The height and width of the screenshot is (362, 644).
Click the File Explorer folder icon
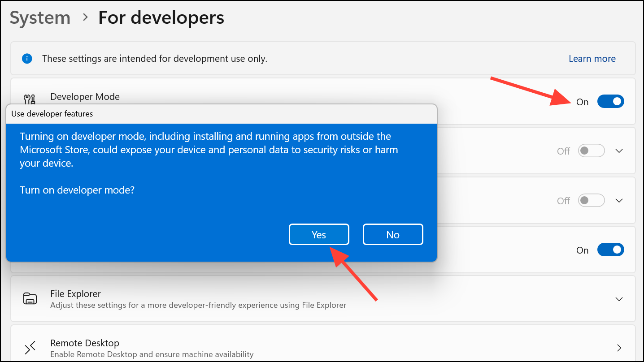[x=30, y=298]
